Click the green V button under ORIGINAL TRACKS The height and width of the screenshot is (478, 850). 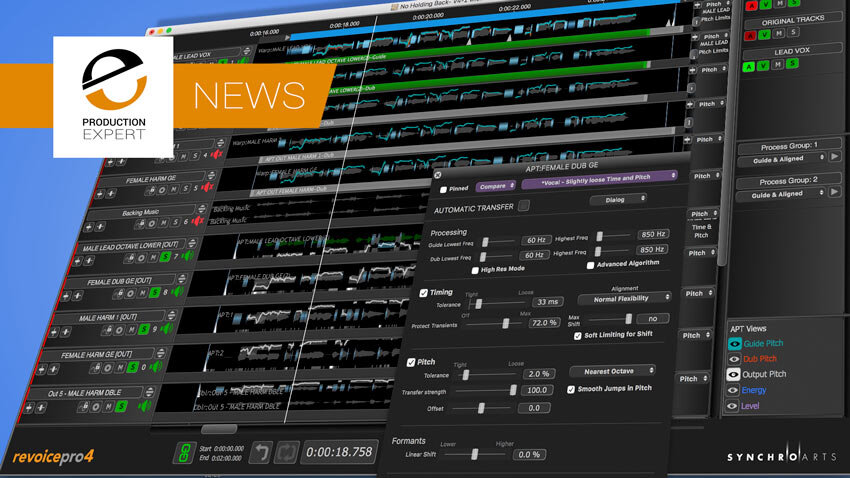[764, 35]
